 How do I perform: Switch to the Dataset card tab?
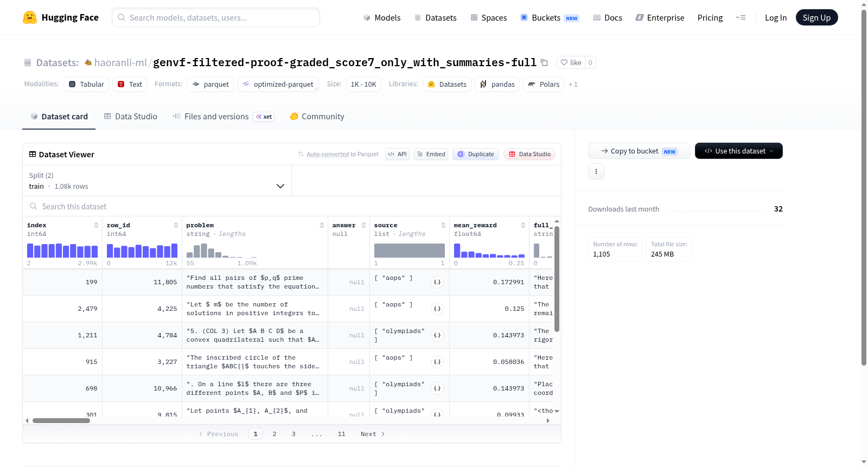[x=59, y=117]
